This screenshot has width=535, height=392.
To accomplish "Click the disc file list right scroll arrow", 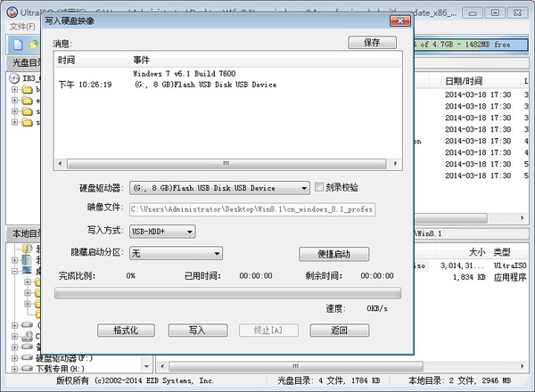I will point(522,217).
